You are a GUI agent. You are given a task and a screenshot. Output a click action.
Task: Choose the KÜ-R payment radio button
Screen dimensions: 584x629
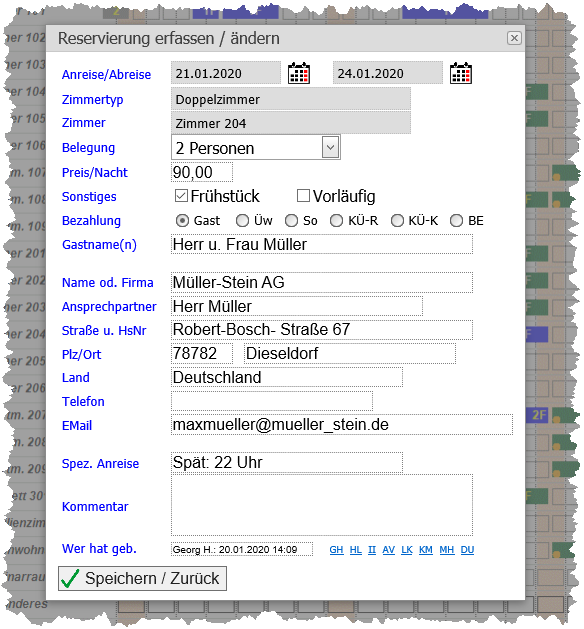pos(337,221)
